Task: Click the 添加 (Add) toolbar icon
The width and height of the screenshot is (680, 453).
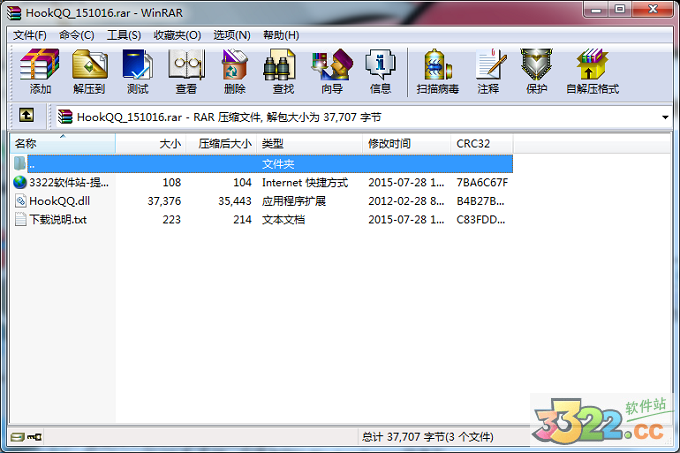Action: (x=40, y=70)
